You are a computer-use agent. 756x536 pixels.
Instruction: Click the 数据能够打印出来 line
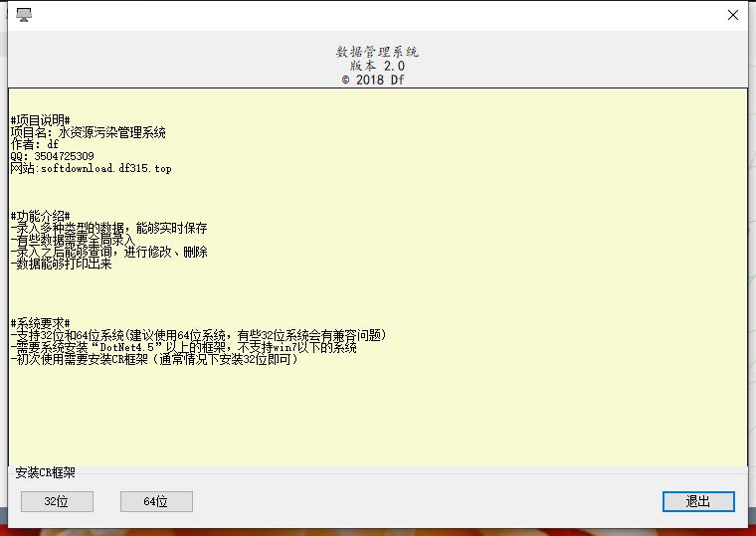pos(61,264)
